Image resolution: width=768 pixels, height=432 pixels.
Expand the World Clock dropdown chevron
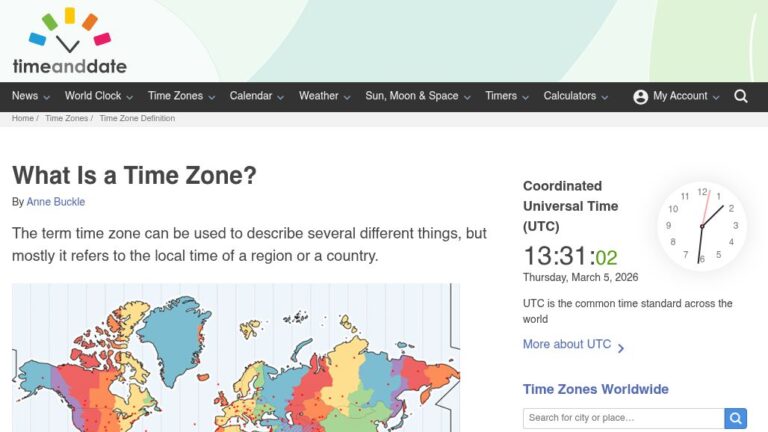point(130,97)
